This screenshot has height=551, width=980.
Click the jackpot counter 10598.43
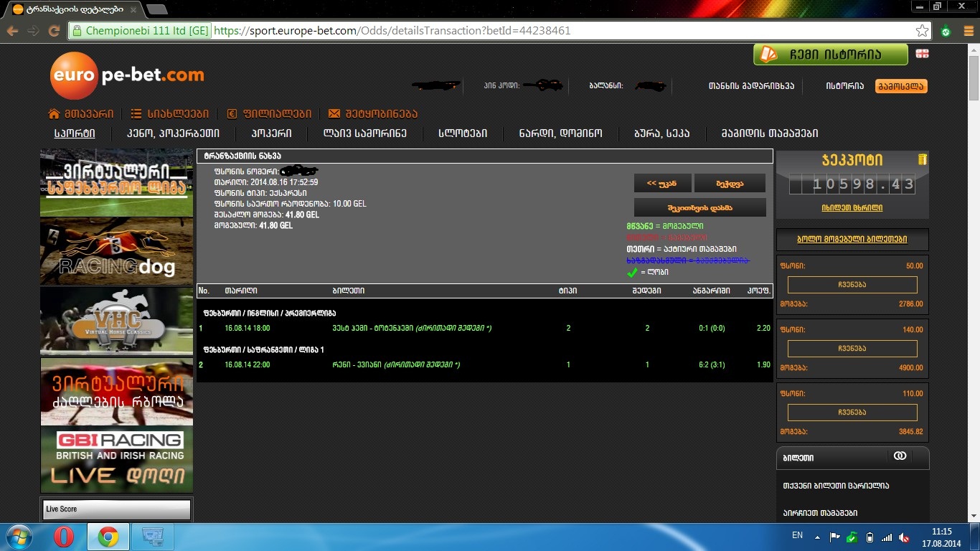click(x=852, y=184)
